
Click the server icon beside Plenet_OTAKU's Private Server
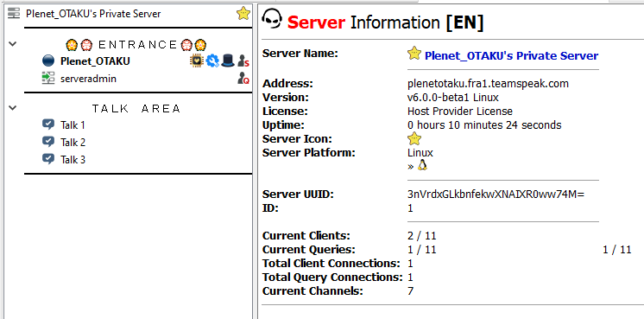click(14, 14)
